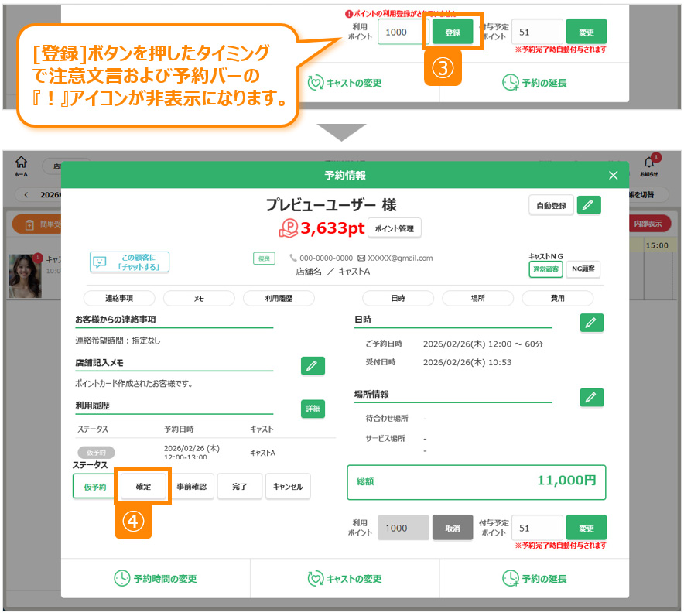The image size is (684, 616).
Task: Click the edit pencil for 場所情報 section
Action: pyautogui.click(x=591, y=397)
